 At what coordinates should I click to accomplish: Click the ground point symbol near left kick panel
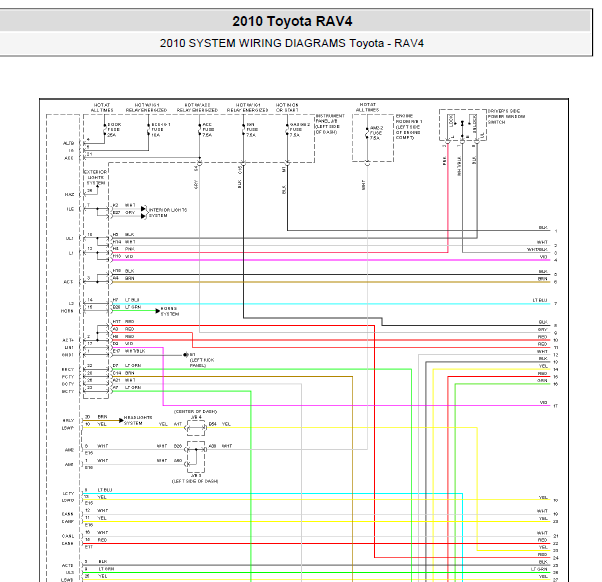tap(186, 355)
